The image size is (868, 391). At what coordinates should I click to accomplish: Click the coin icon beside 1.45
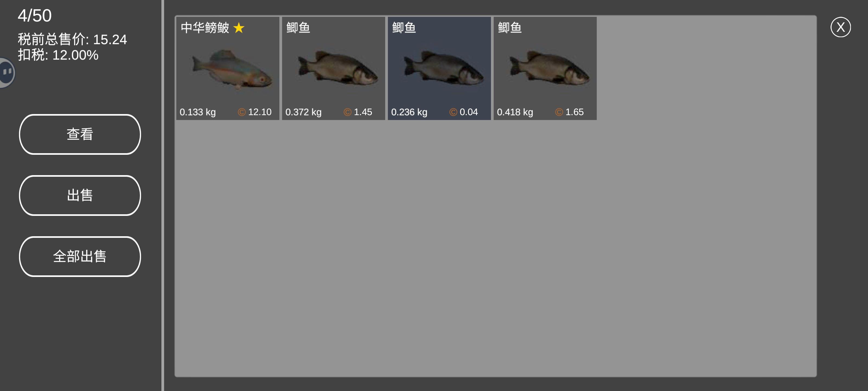click(x=347, y=112)
